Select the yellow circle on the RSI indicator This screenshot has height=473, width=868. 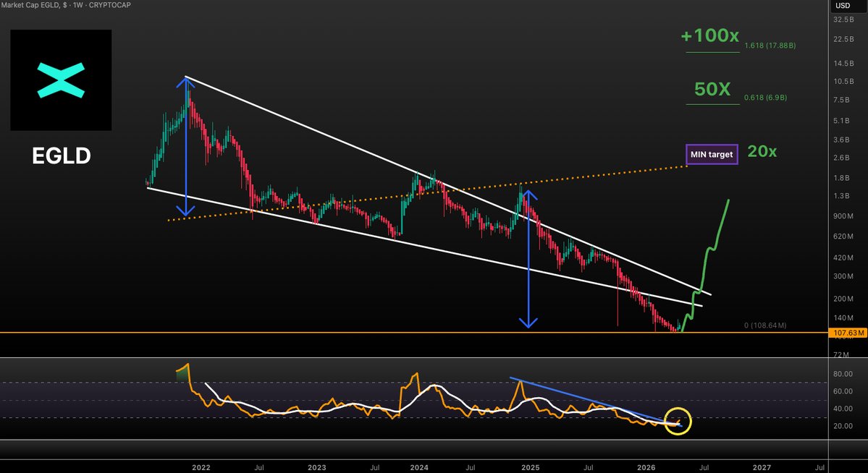(678, 421)
